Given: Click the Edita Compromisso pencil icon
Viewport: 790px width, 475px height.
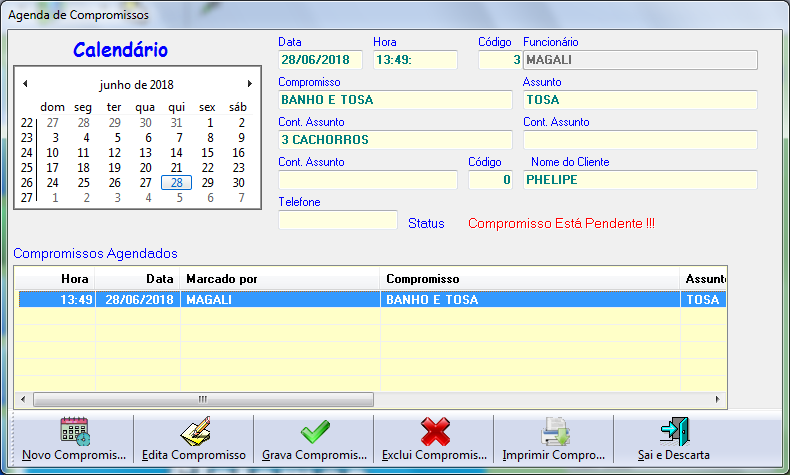Looking at the screenshot, I should point(194,431).
